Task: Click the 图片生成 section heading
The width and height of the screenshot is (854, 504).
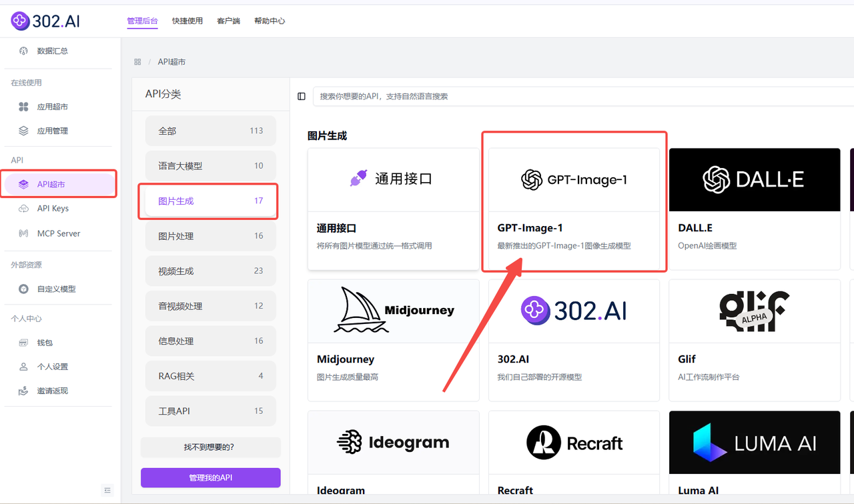Action: [327, 135]
